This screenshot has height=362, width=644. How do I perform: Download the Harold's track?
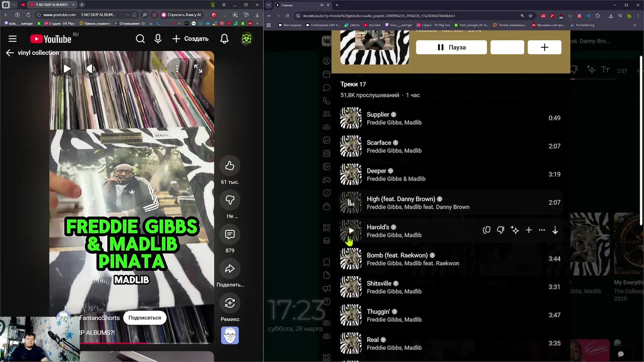coord(555,230)
